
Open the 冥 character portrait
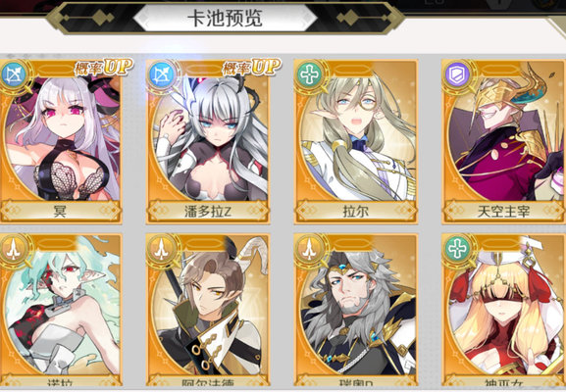[x=62, y=137]
